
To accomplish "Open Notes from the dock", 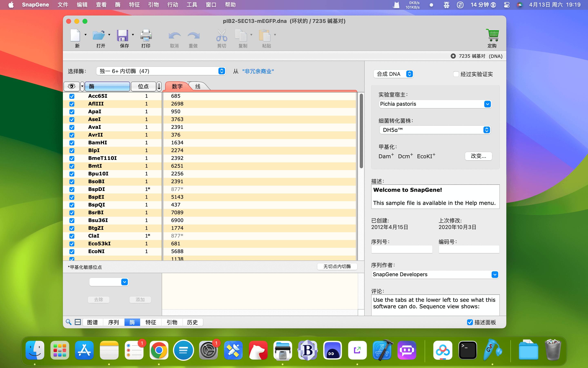I will (x=109, y=350).
